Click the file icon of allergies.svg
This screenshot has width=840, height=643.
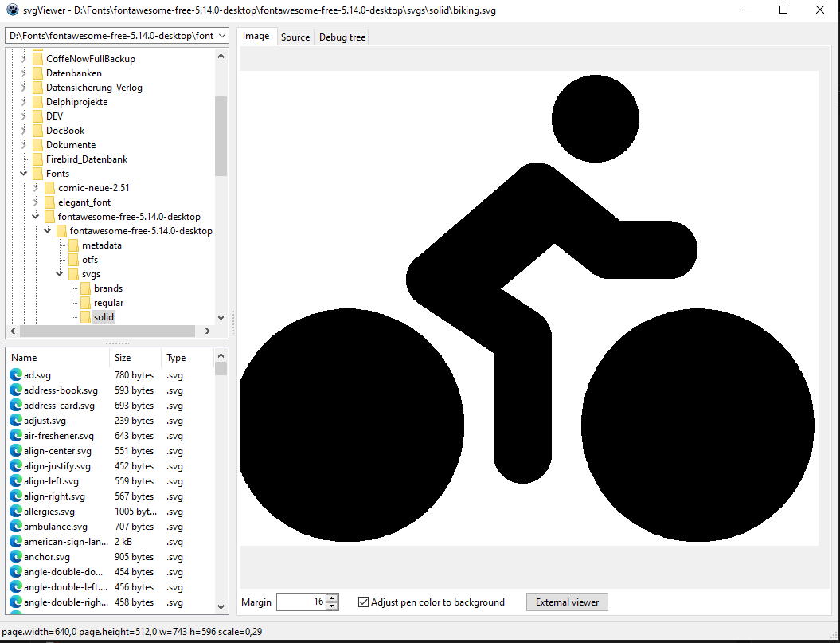point(16,511)
